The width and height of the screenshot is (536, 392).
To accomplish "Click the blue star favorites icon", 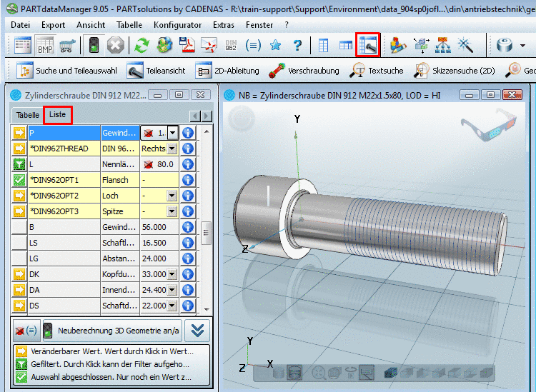I will (275, 46).
